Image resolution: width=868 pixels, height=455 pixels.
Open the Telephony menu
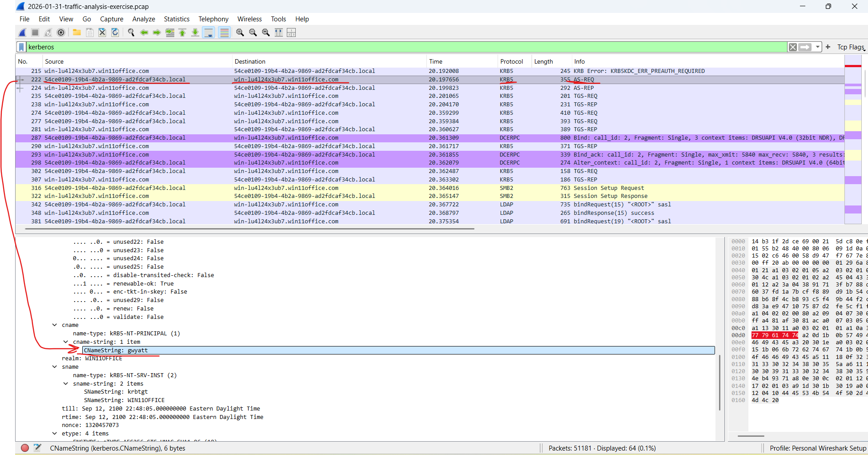coord(213,19)
